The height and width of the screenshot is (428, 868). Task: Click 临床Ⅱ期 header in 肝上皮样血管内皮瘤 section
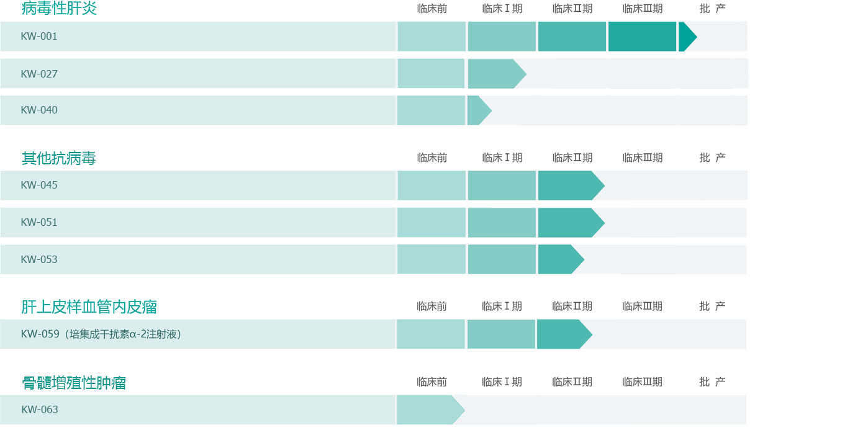572,306
